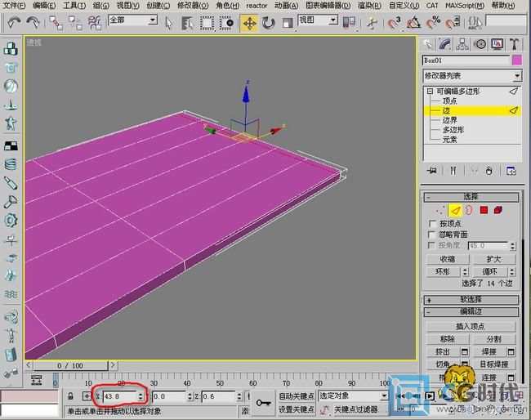Choose the Border selection icon

[469, 210]
